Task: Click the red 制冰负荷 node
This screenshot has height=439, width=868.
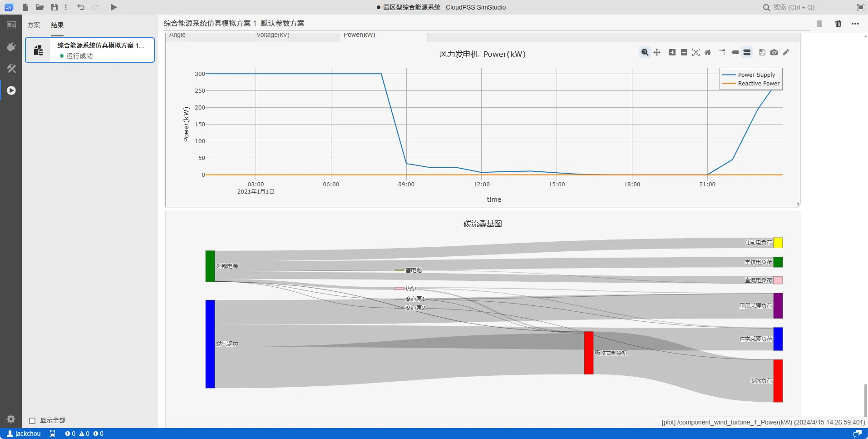Action: click(778, 381)
